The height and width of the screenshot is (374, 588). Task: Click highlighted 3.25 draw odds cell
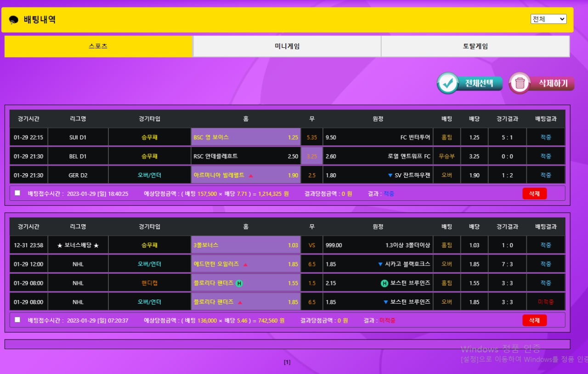pyautogui.click(x=312, y=156)
